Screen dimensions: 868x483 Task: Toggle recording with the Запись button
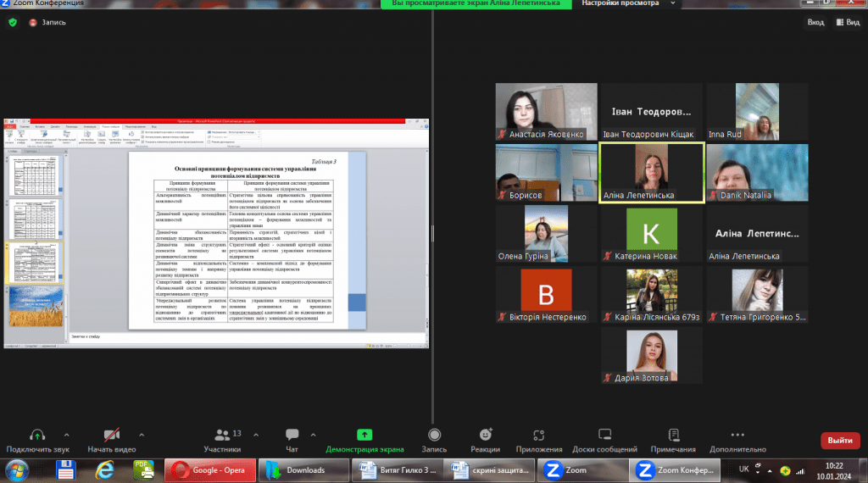coord(434,435)
